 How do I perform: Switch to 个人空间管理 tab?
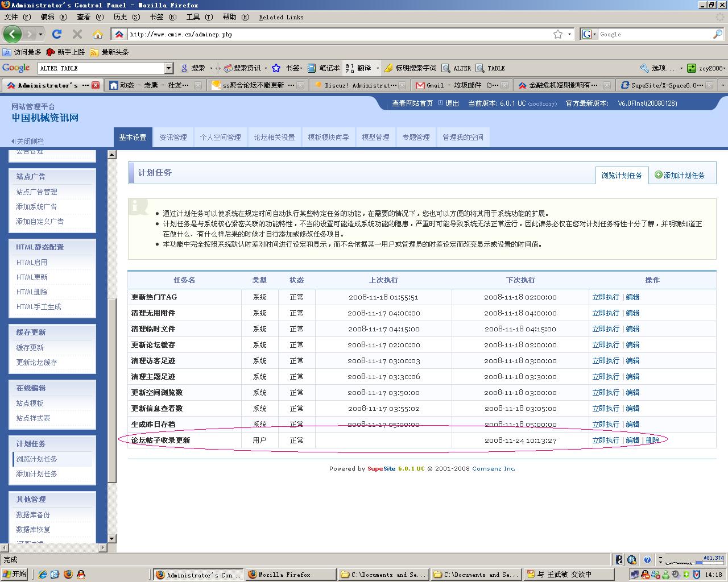220,137
